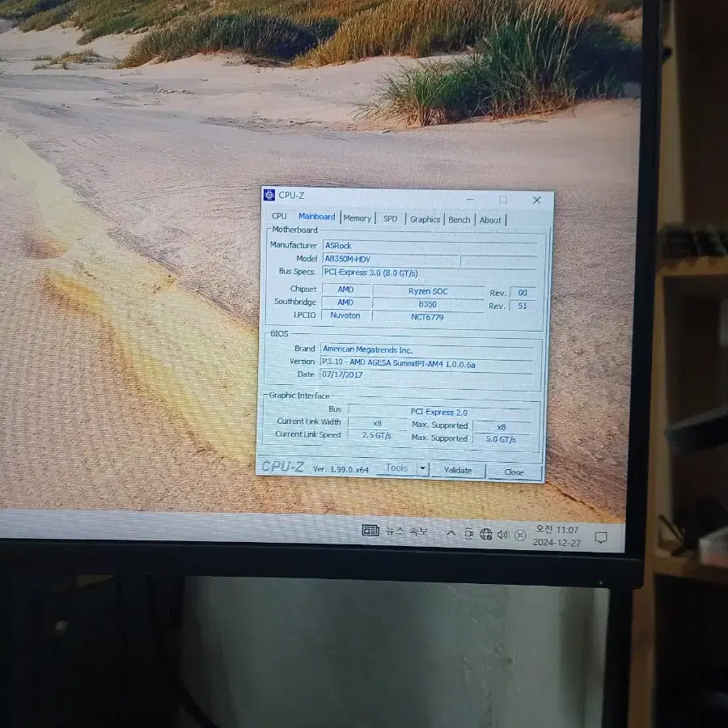This screenshot has height=728, width=728.
Task: Click the 뉴스 속보 news label on taskbar
Action: [x=406, y=531]
